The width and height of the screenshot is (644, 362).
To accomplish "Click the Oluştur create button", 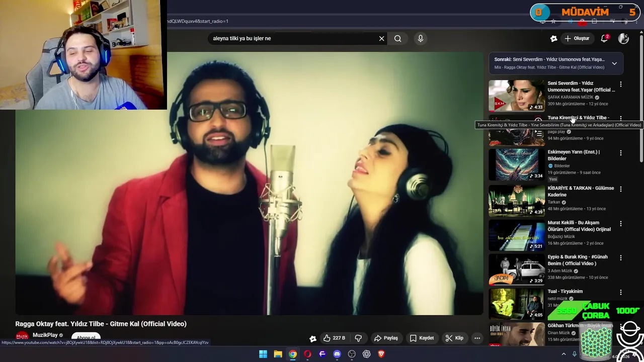I will pos(577,38).
